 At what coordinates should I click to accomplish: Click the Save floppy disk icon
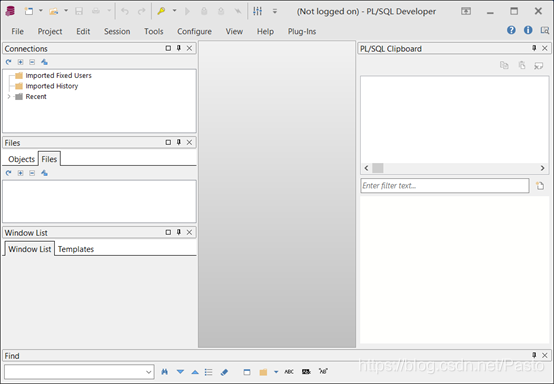(x=79, y=11)
